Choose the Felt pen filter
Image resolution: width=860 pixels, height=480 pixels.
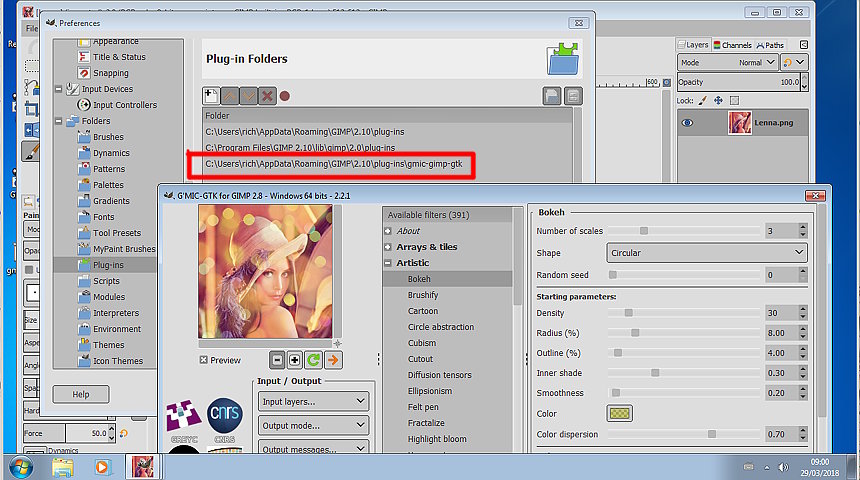tap(423, 407)
